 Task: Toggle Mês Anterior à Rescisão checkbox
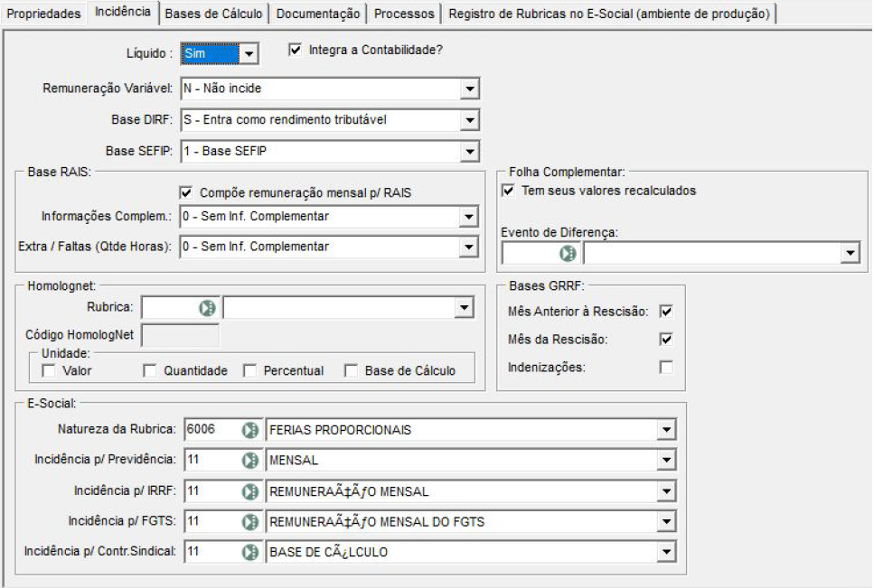(x=665, y=311)
